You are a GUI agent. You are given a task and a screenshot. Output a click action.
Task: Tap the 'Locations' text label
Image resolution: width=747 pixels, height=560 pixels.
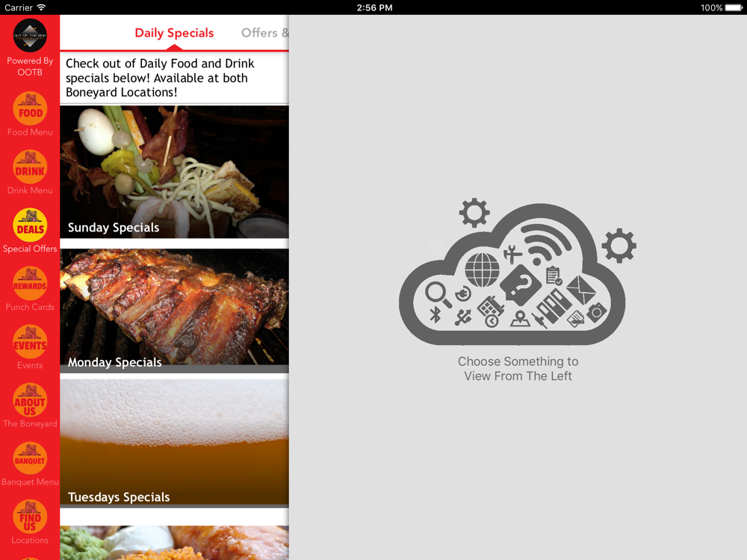pos(30,540)
